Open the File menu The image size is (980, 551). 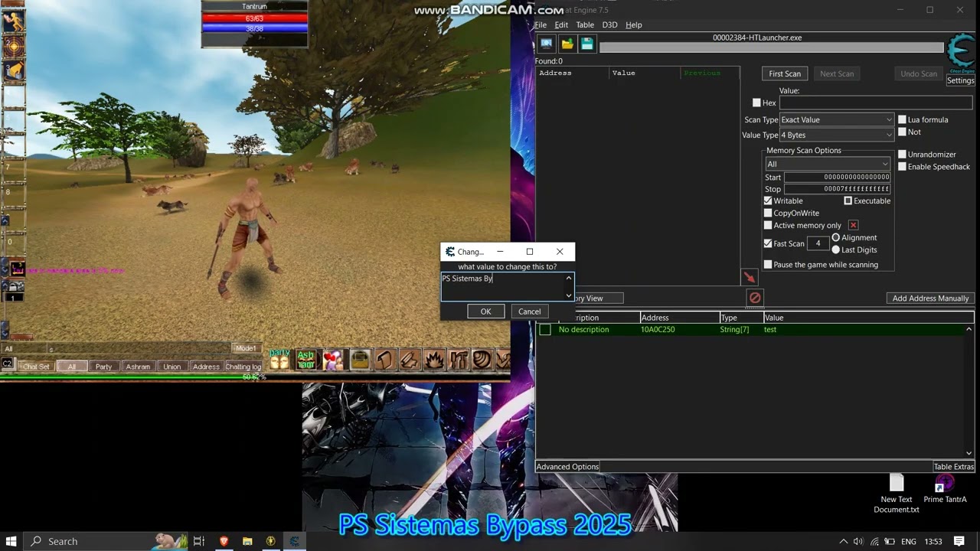(x=541, y=24)
